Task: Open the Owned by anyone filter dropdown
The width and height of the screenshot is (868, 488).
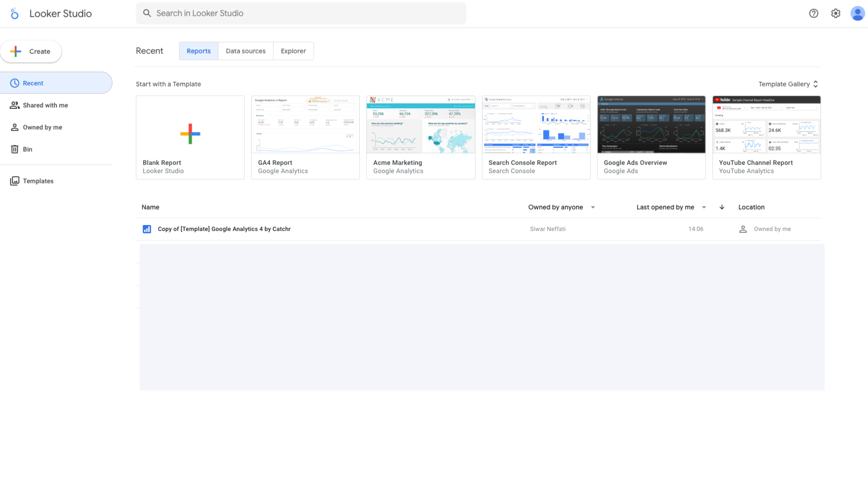Action: 561,207
